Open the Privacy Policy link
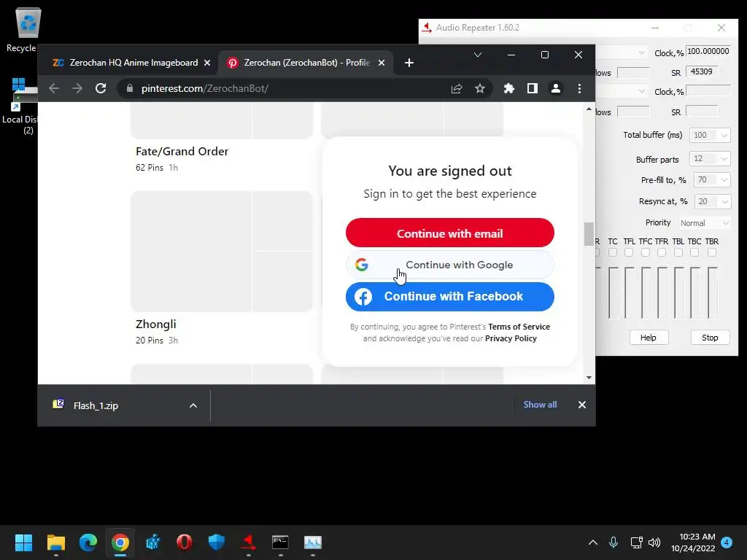The height and width of the screenshot is (560, 747). (511, 338)
